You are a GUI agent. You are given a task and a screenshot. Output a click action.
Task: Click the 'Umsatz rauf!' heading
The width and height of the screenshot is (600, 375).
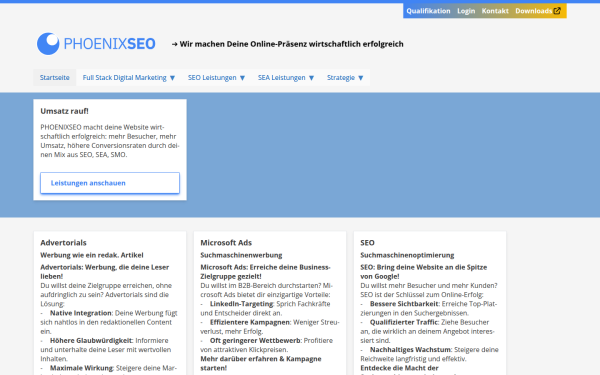pos(64,111)
